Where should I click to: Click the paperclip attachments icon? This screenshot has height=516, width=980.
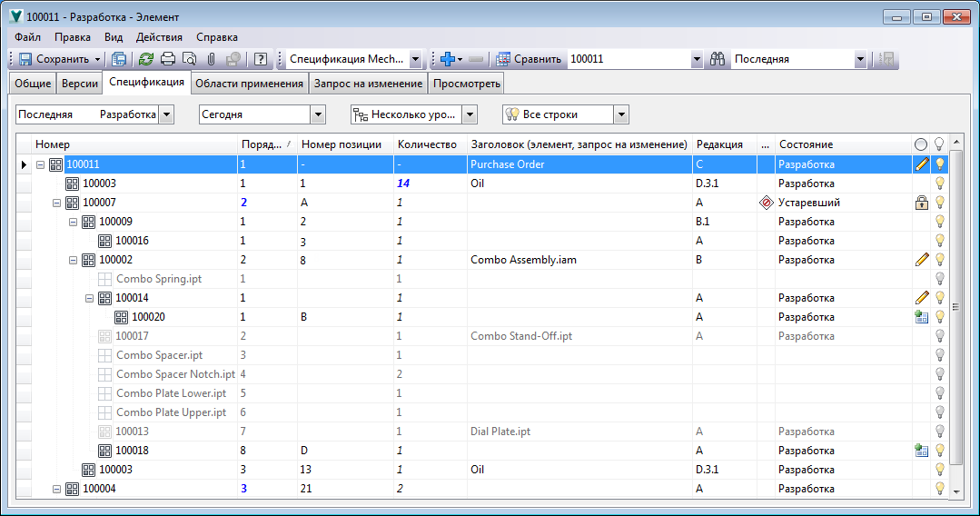(212, 59)
